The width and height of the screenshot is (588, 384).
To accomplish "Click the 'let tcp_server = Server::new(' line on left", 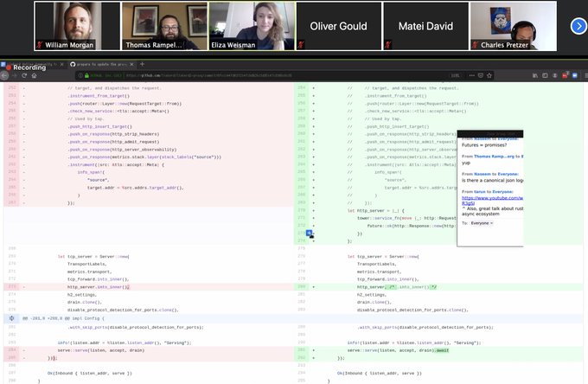I will [93, 257].
